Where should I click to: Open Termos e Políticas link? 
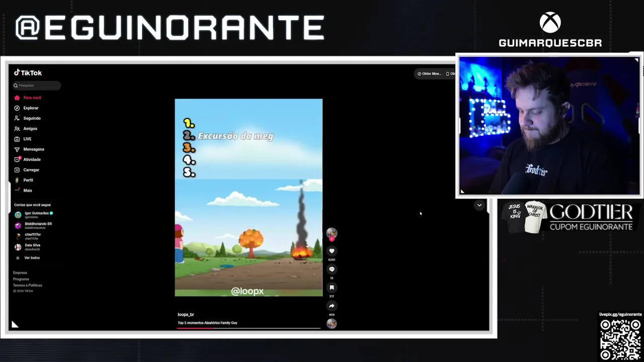(x=28, y=285)
